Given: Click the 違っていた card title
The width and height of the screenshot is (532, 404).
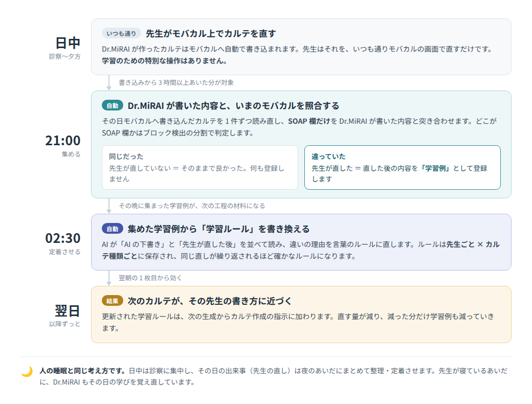Looking at the screenshot, I should coord(328,156).
